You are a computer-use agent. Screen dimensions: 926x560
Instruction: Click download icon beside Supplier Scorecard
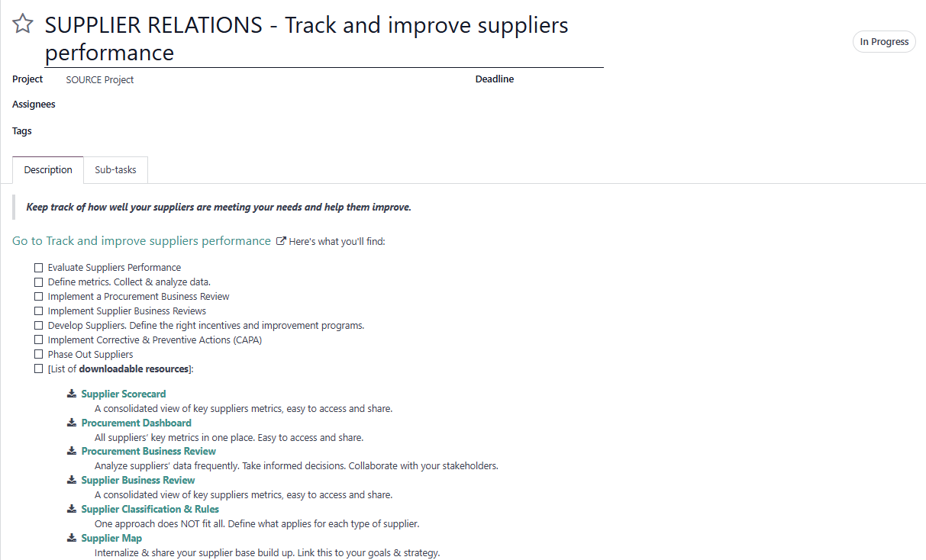(x=72, y=394)
